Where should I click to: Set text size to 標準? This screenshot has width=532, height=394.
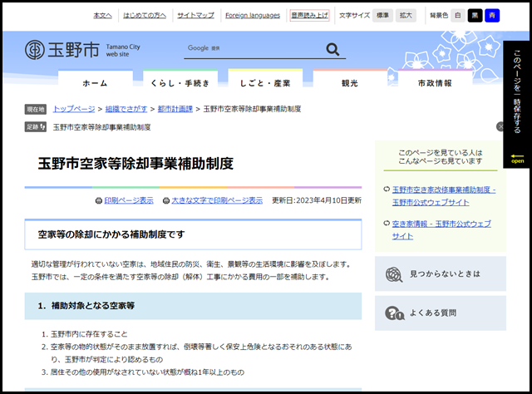[x=382, y=15]
